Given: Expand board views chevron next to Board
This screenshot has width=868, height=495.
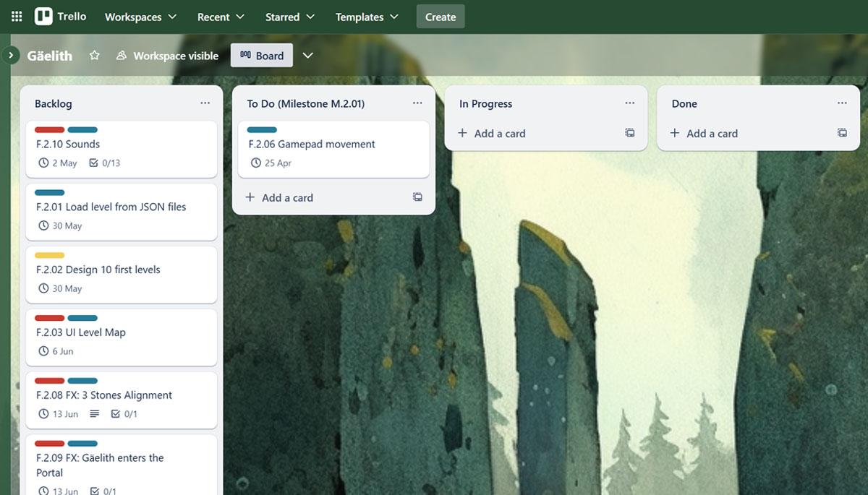Looking at the screenshot, I should 308,56.
